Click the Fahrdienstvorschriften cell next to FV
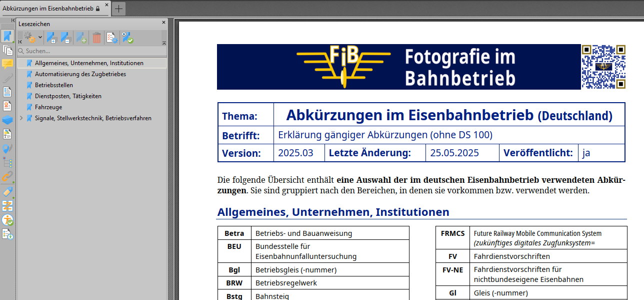This screenshot has height=300, width=644. coord(548,256)
